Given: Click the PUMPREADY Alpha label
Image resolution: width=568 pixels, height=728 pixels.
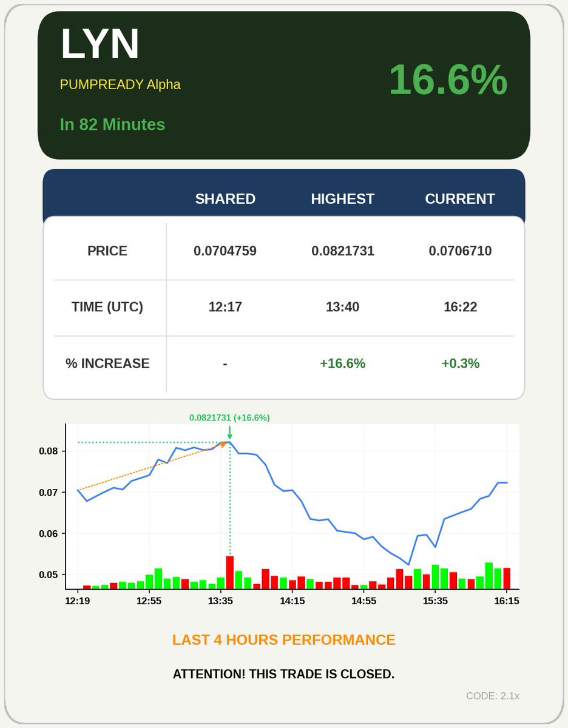Looking at the screenshot, I should pos(120,84).
